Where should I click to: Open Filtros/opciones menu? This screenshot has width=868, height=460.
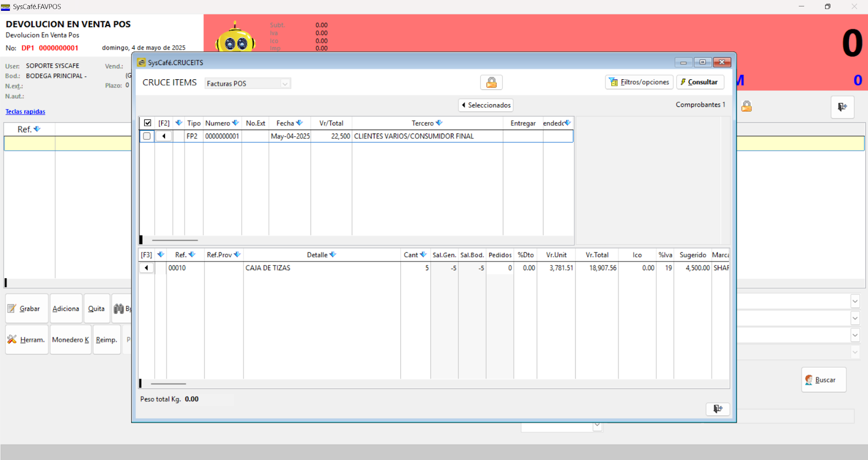click(x=639, y=82)
